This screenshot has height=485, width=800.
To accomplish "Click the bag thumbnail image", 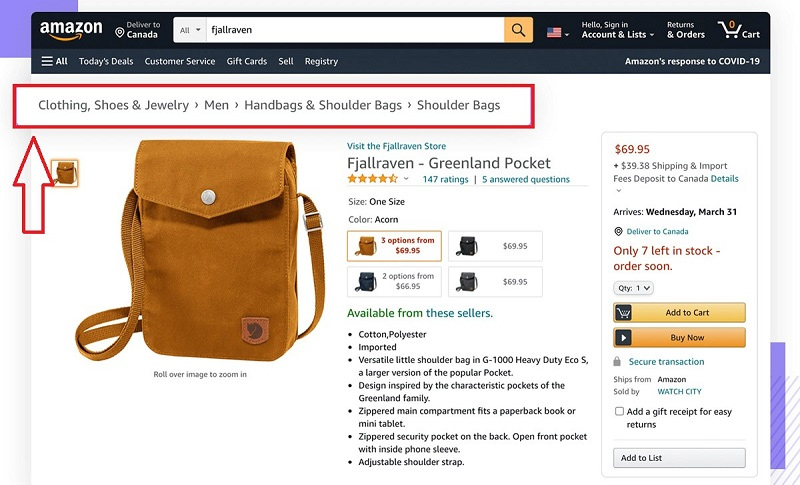I will 65,174.
